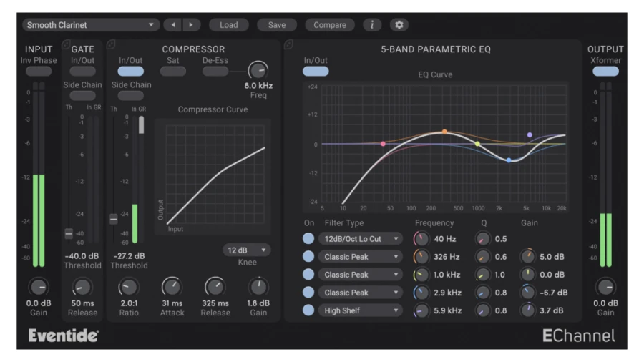The image size is (644, 362).
Task: Open filter type dropdown for 2.9 kHz band
Action: tap(360, 293)
